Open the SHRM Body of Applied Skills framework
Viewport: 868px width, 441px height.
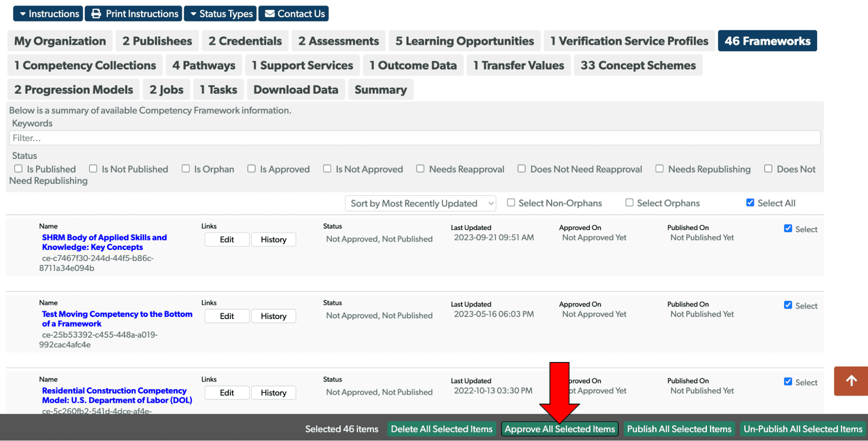pyautogui.click(x=104, y=242)
